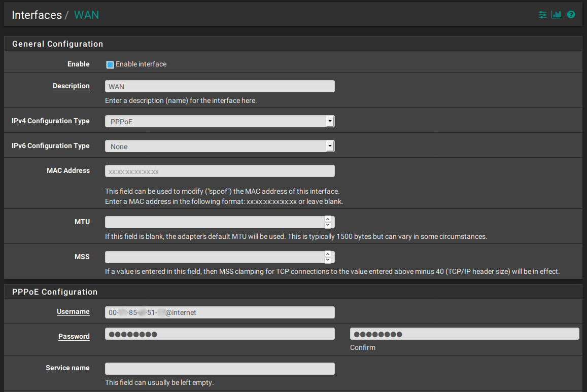587x392 pixels.
Task: Click the PPPoE Username field
Action: [x=220, y=312]
